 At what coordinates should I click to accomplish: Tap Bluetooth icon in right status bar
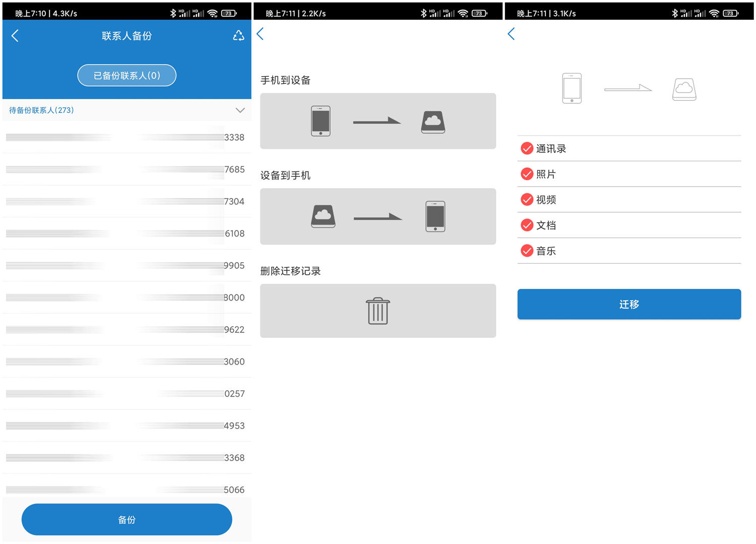point(674,13)
